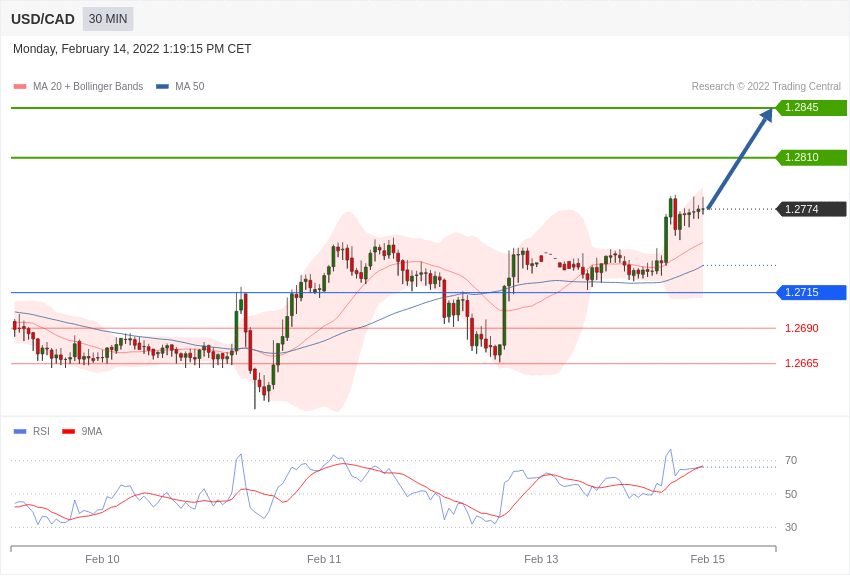Image resolution: width=850 pixels, height=576 pixels.
Task: Select the Feb 13 date axis label
Action: 541,559
